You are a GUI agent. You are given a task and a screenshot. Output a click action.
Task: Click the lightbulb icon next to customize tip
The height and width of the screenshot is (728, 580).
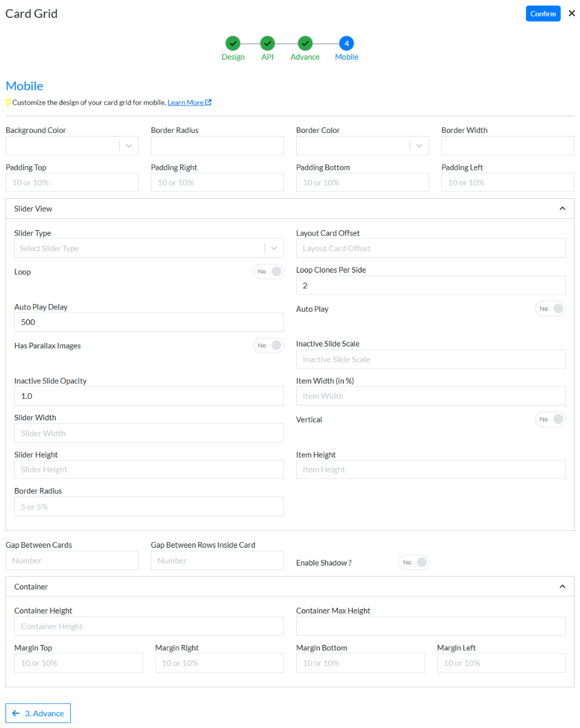tap(7, 102)
